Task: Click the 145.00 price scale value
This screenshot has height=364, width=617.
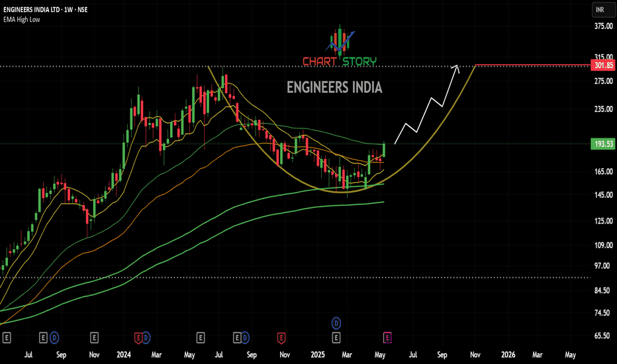Action: pyautogui.click(x=604, y=195)
